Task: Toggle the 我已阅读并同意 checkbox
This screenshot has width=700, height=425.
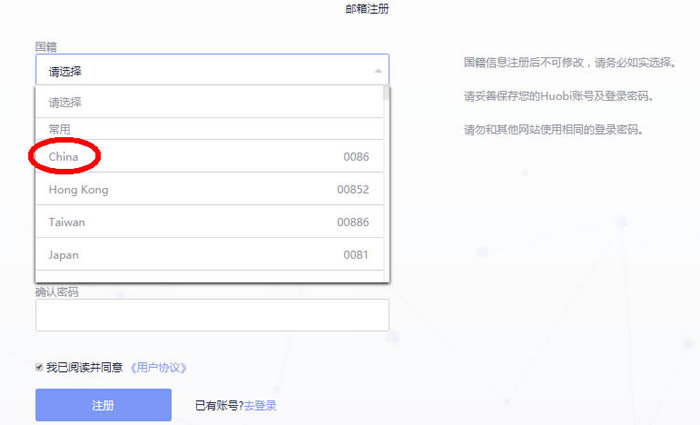Action: pyautogui.click(x=40, y=367)
